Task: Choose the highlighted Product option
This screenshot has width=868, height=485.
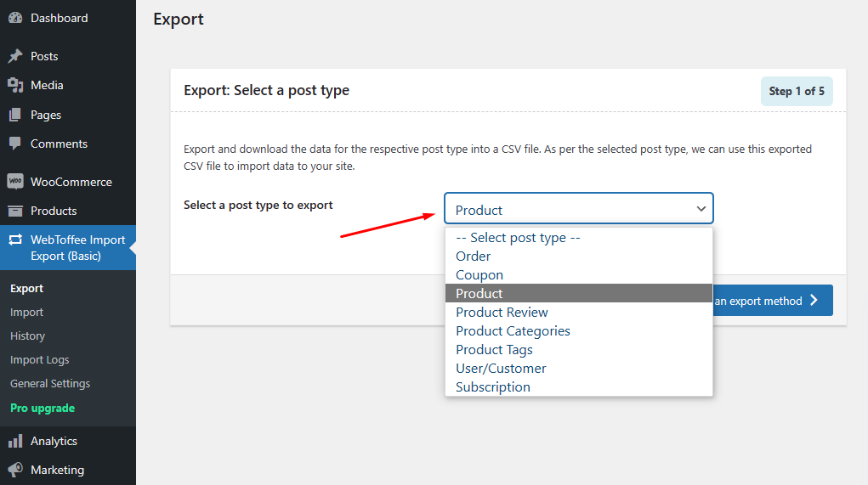Action: click(578, 293)
